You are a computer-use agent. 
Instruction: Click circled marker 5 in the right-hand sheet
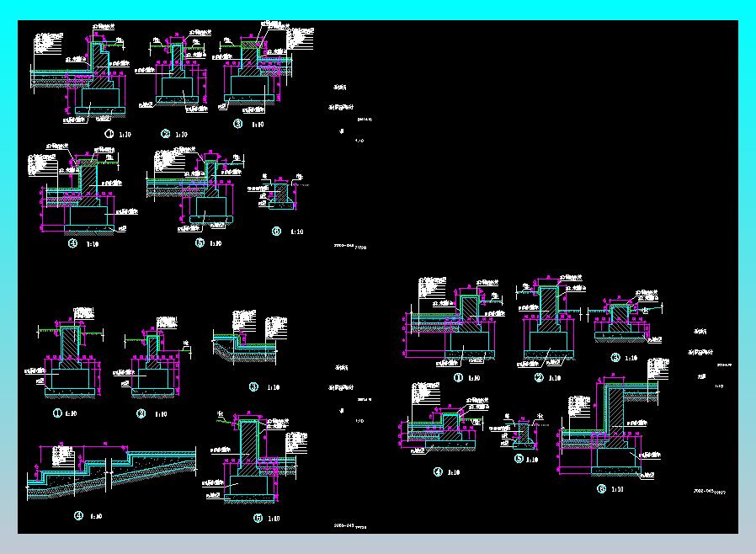click(519, 459)
